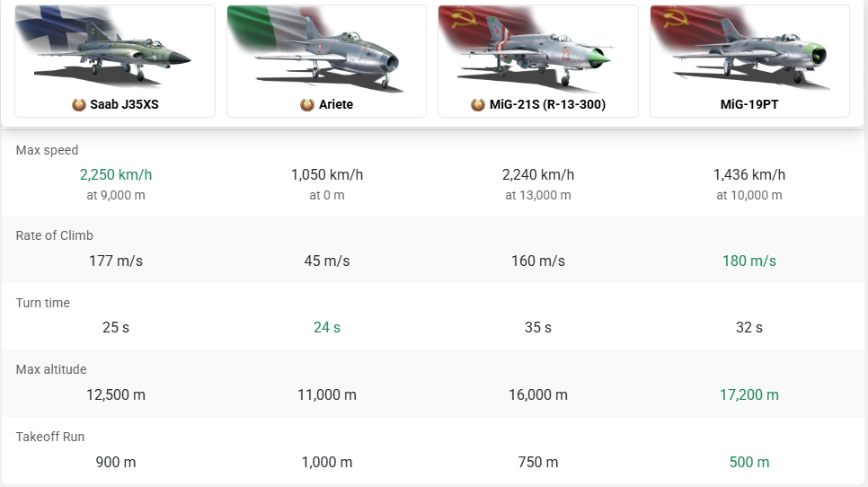Click the Rate of Climb row heading
The image size is (868, 487).
(54, 235)
